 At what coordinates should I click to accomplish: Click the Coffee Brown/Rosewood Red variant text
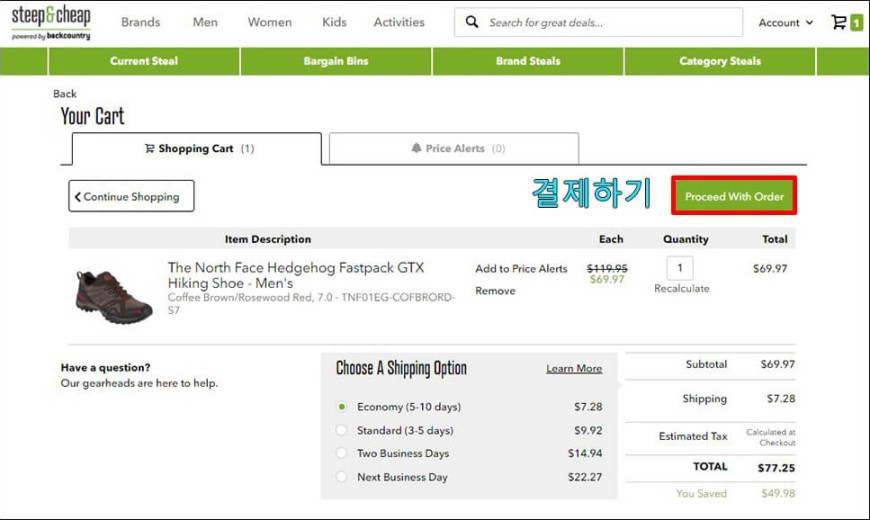311,304
